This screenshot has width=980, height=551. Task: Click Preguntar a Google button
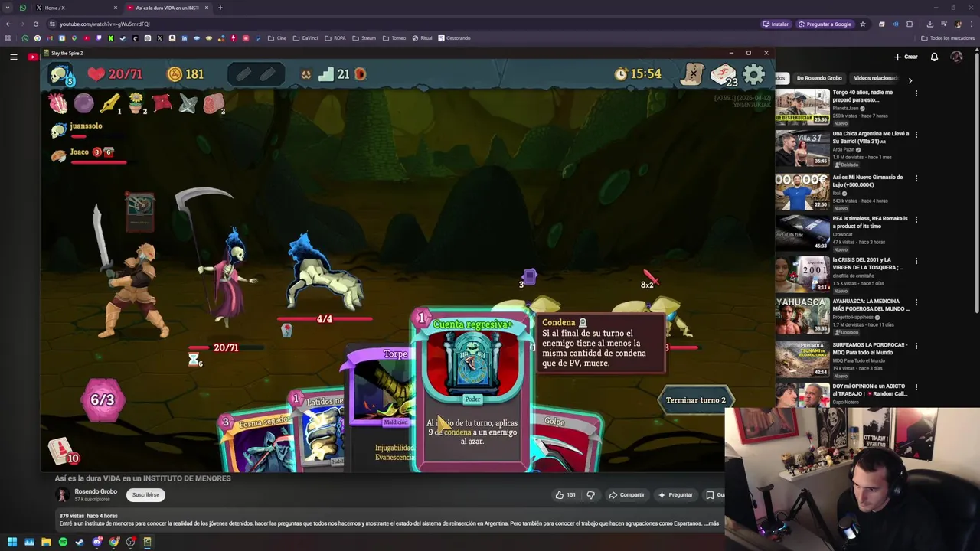pos(825,24)
